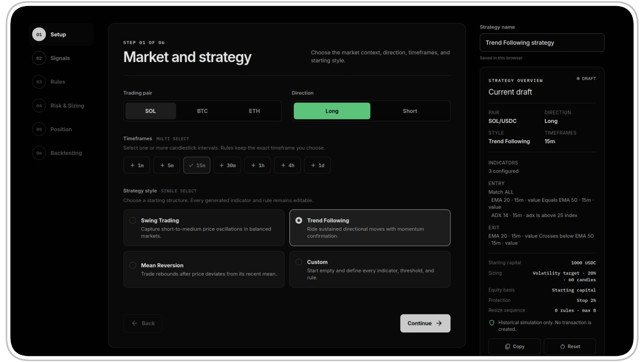Image resolution: width=644 pixels, height=362 pixels.
Task: Choose Long direction
Action: pos(332,111)
